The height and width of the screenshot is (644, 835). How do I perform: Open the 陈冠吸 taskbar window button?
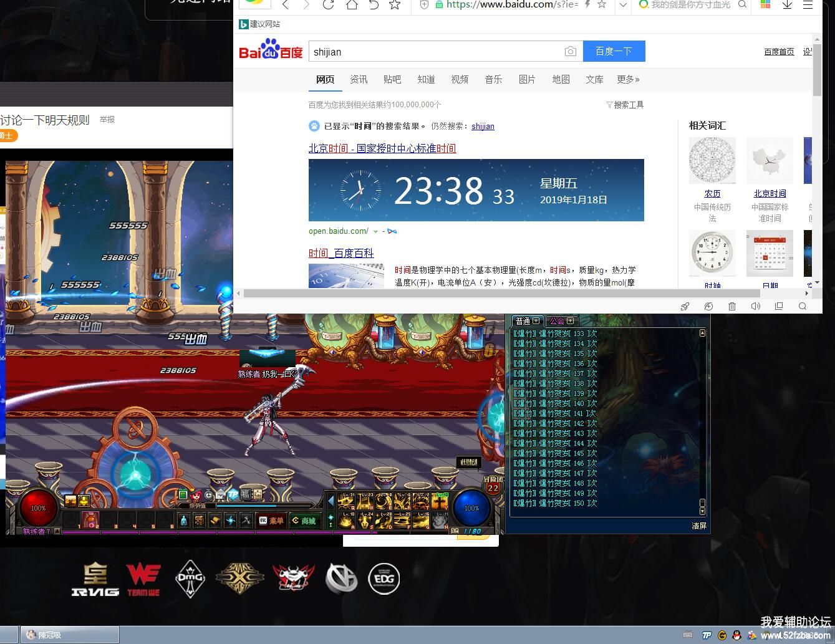click(70, 635)
